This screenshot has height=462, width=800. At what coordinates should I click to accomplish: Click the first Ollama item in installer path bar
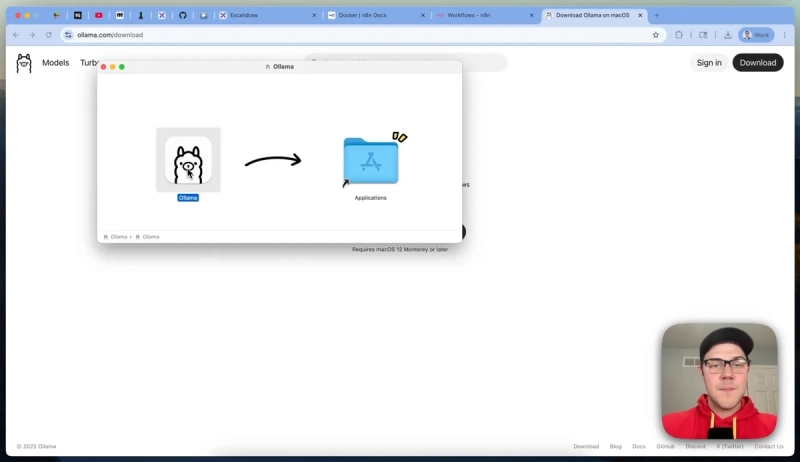coord(115,237)
